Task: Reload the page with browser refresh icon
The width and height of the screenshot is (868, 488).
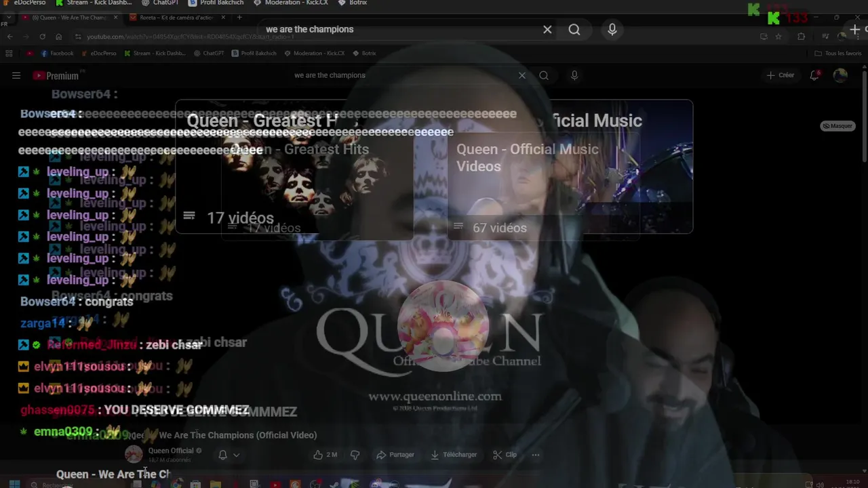Action: 42,37
